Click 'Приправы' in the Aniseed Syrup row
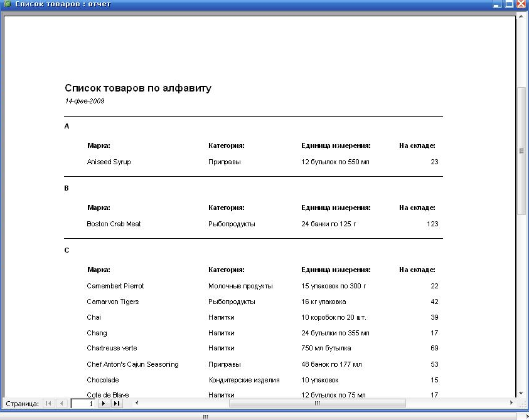This screenshot has width=529, height=420. [x=225, y=162]
